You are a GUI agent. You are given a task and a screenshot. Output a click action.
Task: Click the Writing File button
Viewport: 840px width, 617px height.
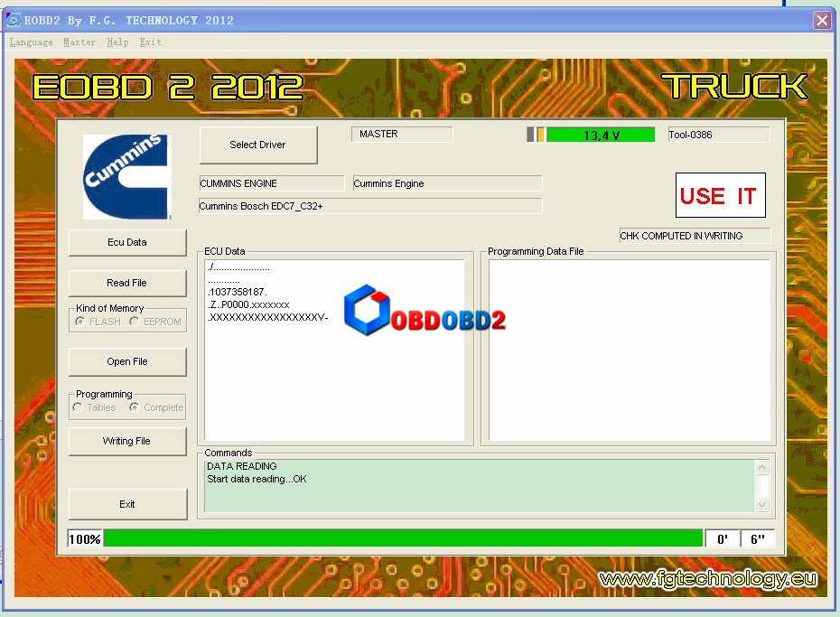click(x=127, y=441)
